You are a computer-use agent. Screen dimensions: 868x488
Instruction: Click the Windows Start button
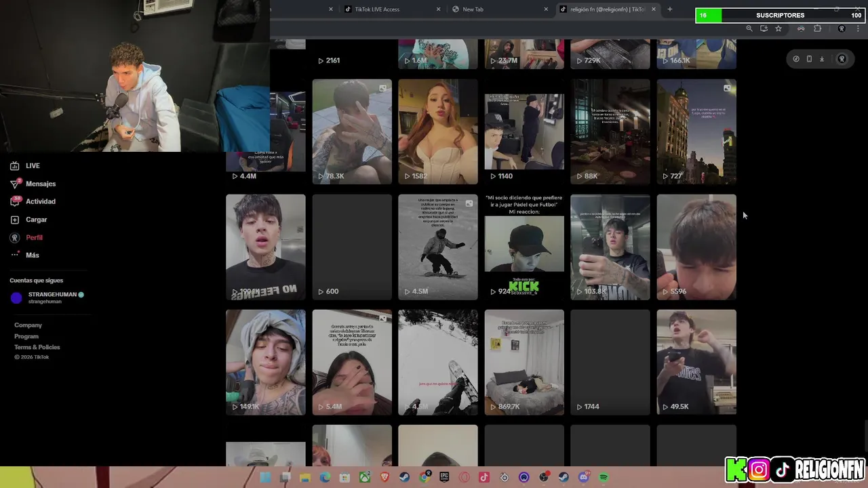pos(265,477)
